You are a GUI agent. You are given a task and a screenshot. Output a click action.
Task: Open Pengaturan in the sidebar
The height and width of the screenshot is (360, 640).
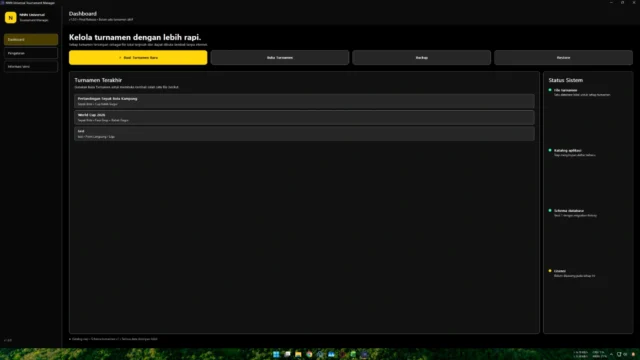coord(31,53)
